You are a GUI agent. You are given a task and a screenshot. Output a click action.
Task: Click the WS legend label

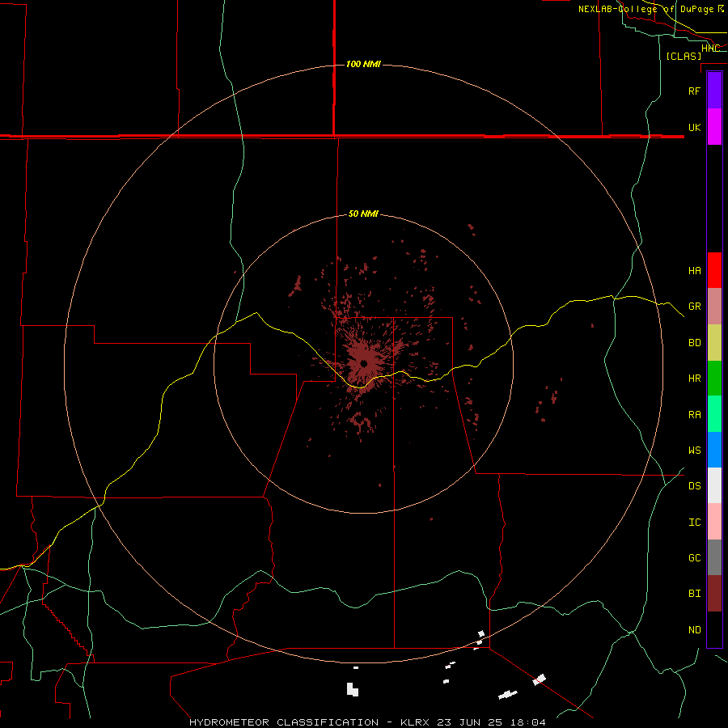pyautogui.click(x=694, y=450)
